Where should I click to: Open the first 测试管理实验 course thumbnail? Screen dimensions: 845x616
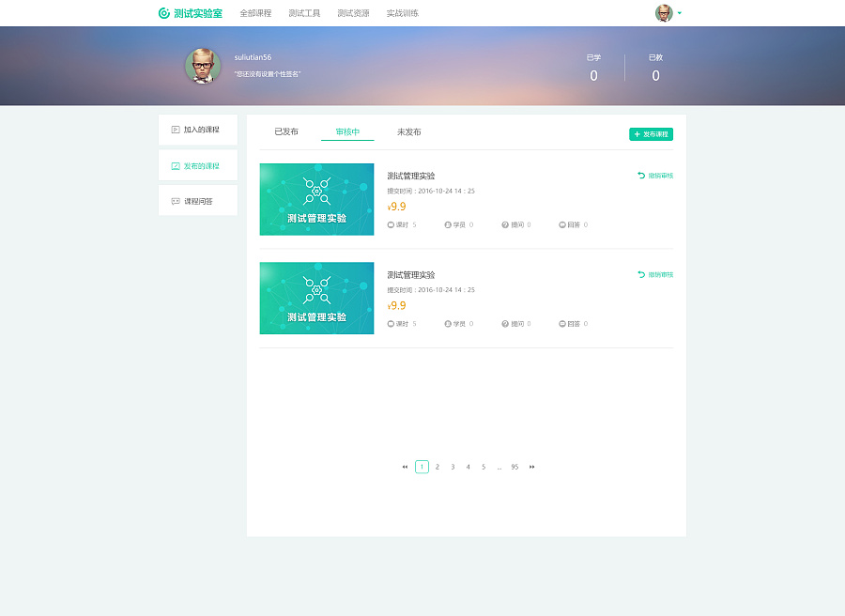tap(316, 199)
